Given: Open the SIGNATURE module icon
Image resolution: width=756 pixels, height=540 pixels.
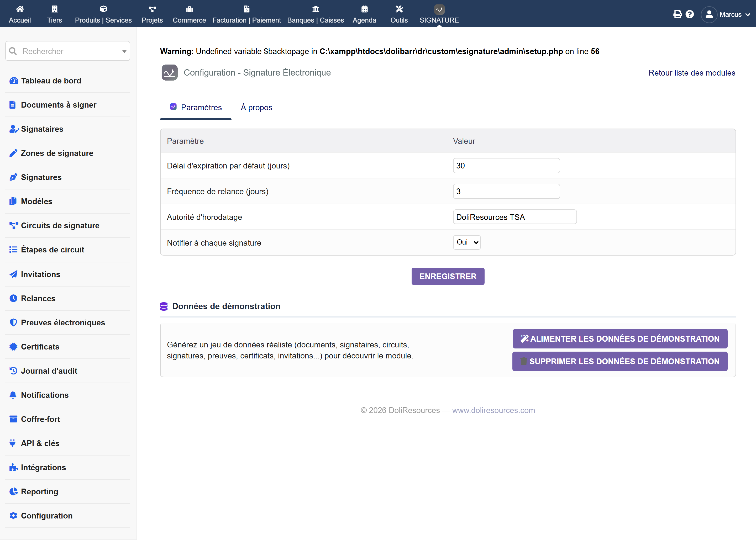Looking at the screenshot, I should click(439, 9).
